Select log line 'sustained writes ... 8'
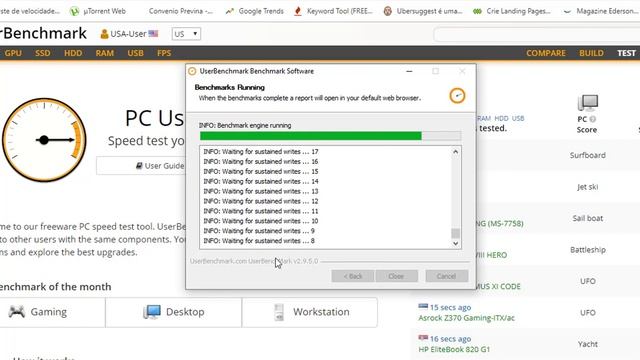640x360 pixels. pos(259,241)
